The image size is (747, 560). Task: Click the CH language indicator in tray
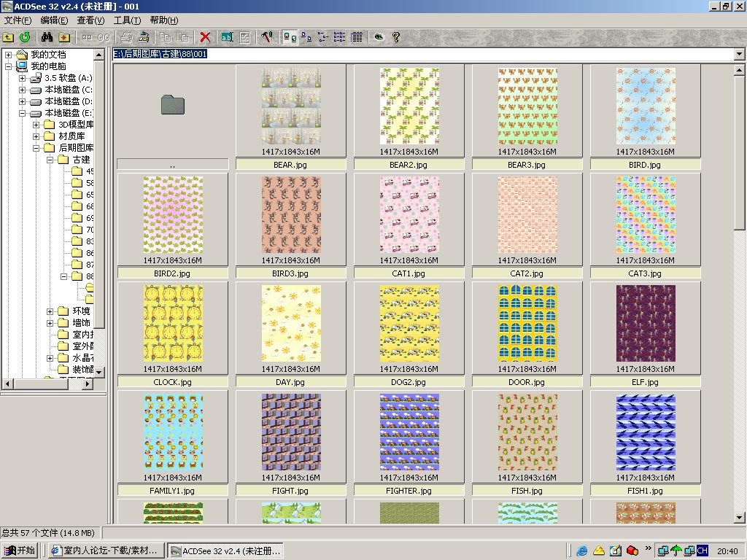tap(703, 551)
